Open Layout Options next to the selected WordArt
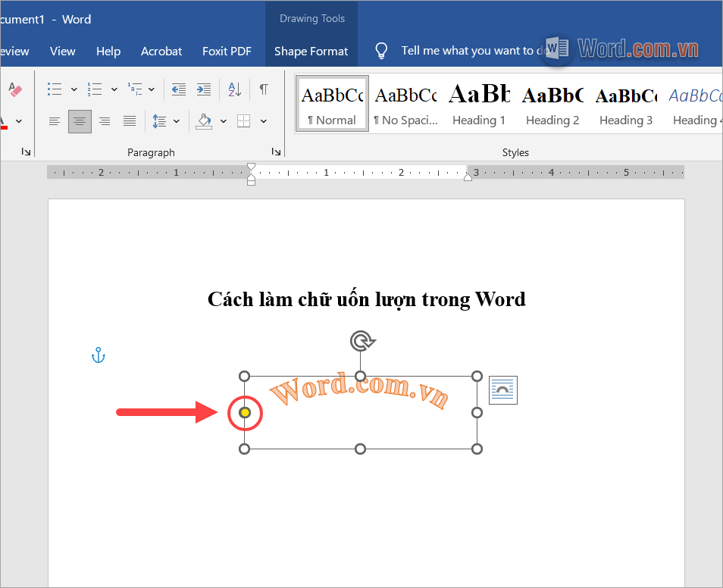The width and height of the screenshot is (723, 588). click(x=502, y=389)
